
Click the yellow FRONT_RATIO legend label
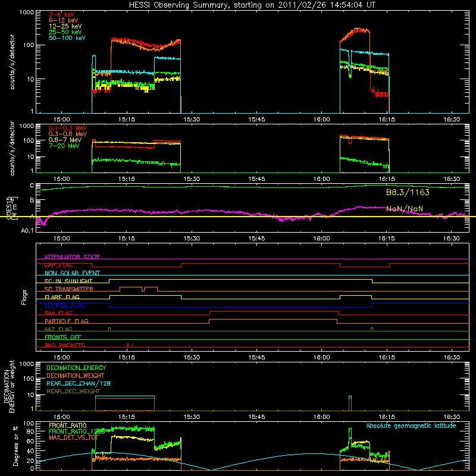tap(68, 425)
